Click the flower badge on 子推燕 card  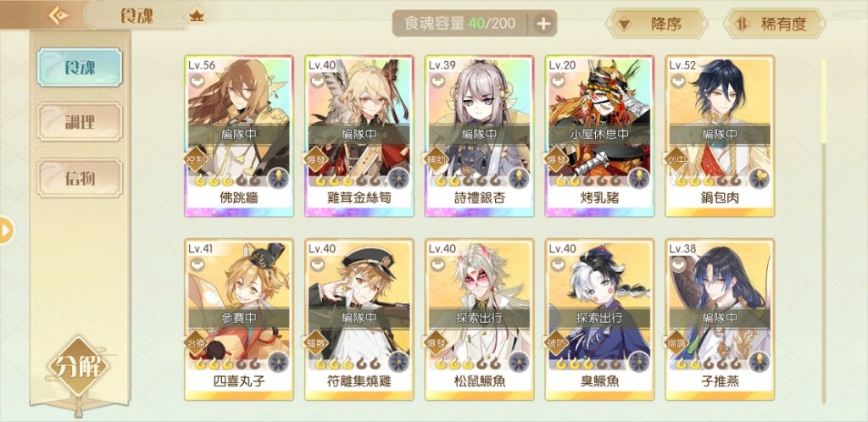click(759, 363)
